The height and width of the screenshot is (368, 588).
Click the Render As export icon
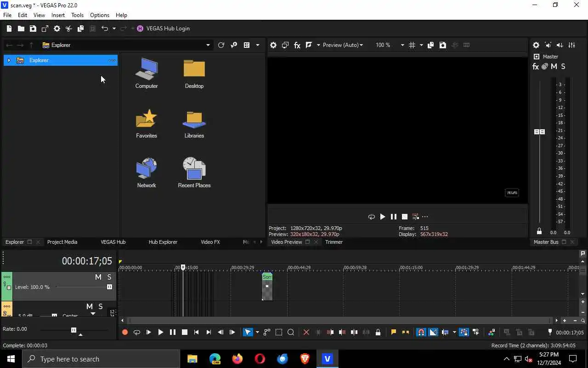click(x=45, y=29)
